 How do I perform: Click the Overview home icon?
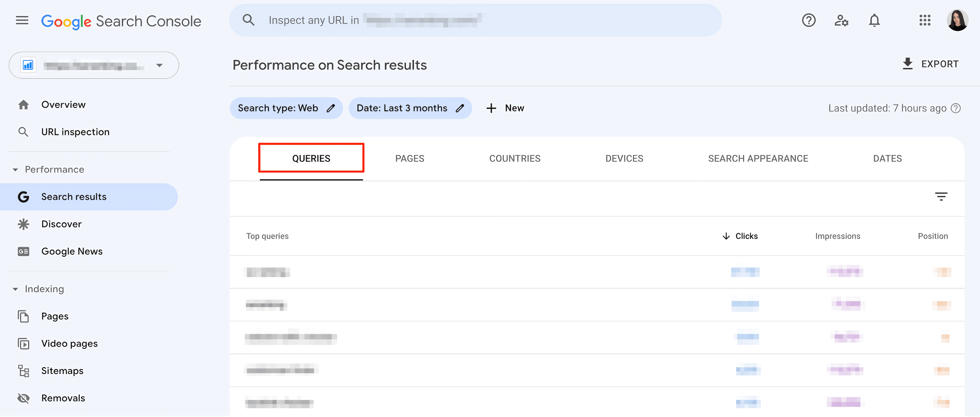click(24, 105)
